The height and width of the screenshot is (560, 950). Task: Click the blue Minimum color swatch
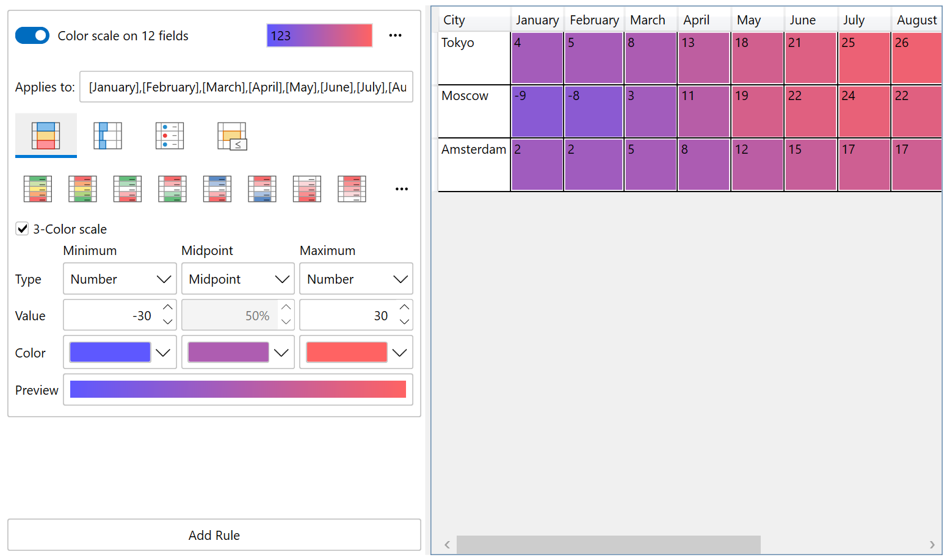[x=111, y=352]
